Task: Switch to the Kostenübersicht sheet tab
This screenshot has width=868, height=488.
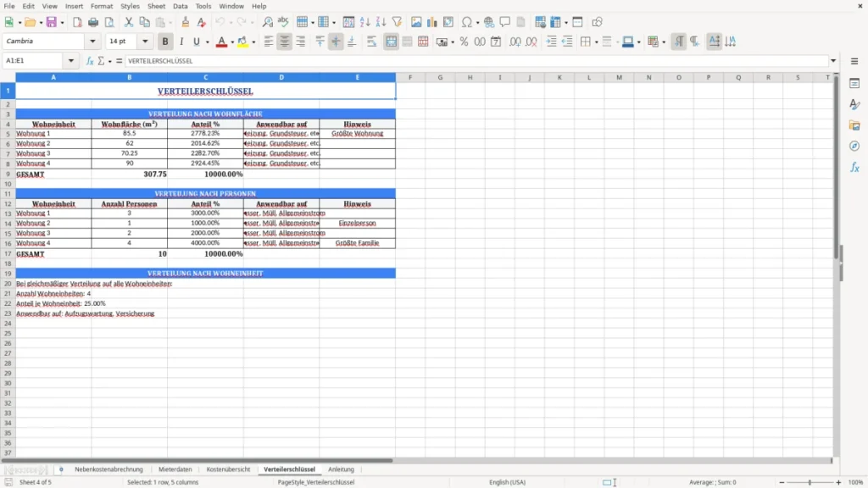Action: [228, 469]
